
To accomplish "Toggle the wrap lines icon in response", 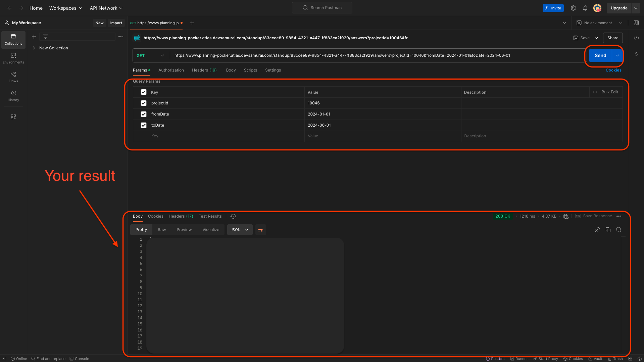I will click(260, 230).
